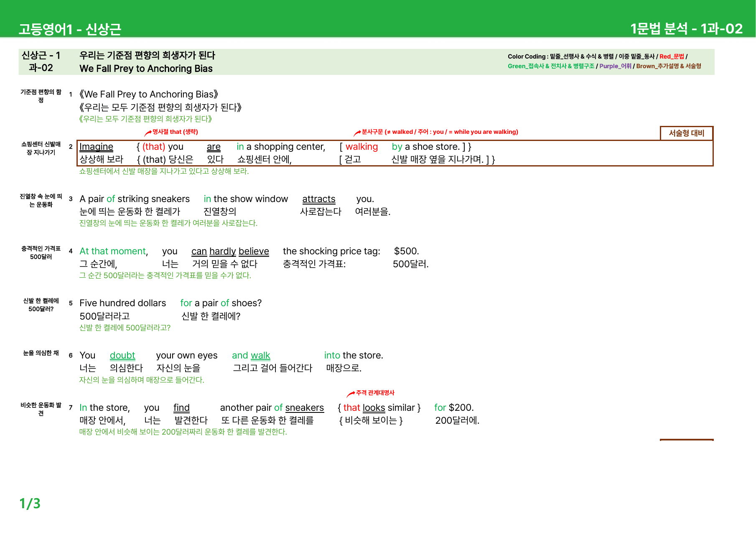Screen dimensions: 756x535
Task: Click the green phrase 'At that moment,'
Action: [114, 251]
